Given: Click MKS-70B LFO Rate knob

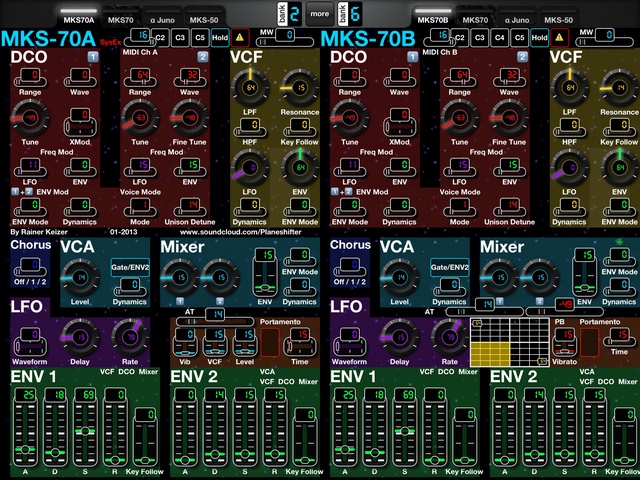Looking at the screenshot, I should (x=449, y=338).
